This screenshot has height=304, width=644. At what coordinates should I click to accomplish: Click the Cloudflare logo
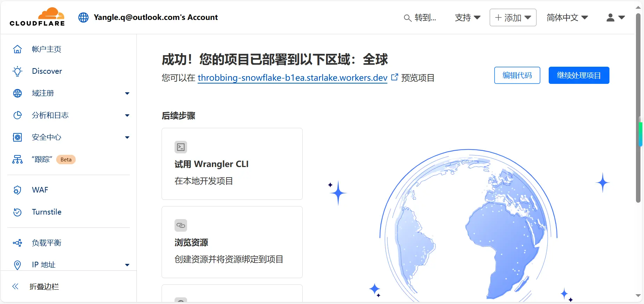[37, 17]
